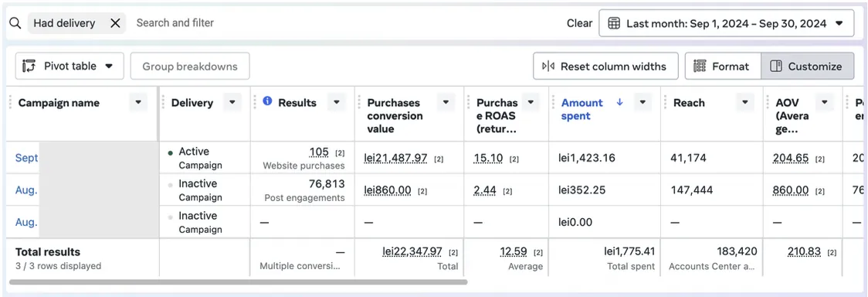Screen dimensions: 868x297
Task: Clear all filters with Clear
Action: pyautogui.click(x=579, y=23)
